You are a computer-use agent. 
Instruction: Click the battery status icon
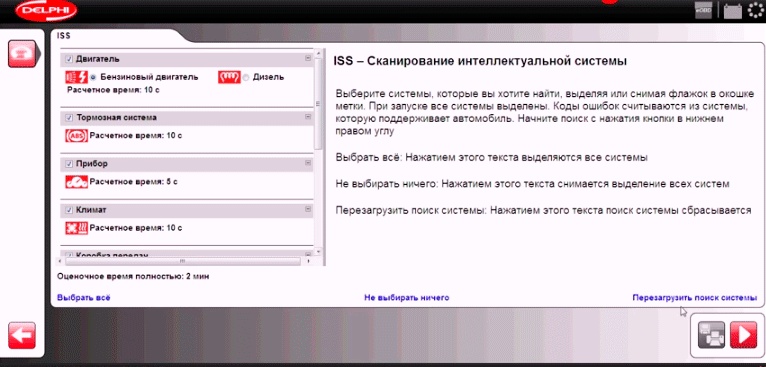(733, 11)
